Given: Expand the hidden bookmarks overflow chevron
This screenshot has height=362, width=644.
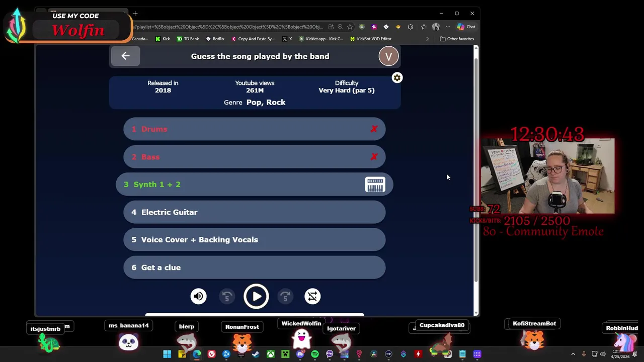Looking at the screenshot, I should coord(427,39).
